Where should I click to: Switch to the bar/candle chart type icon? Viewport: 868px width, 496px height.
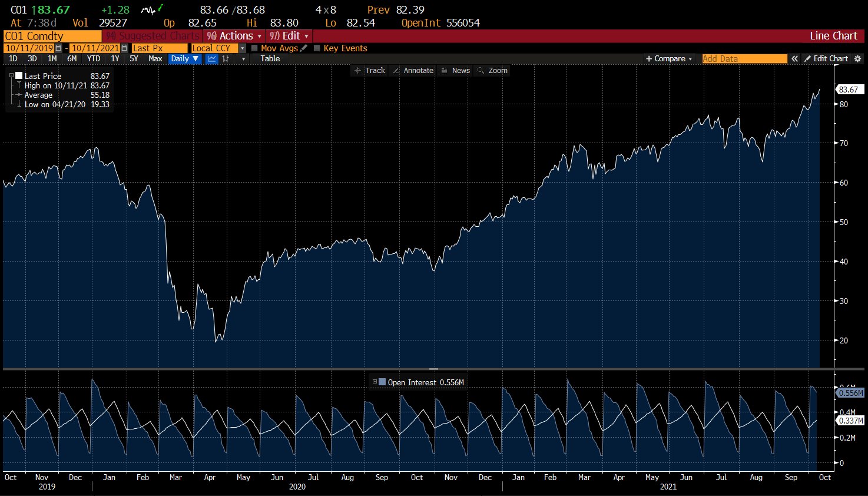click(x=226, y=59)
